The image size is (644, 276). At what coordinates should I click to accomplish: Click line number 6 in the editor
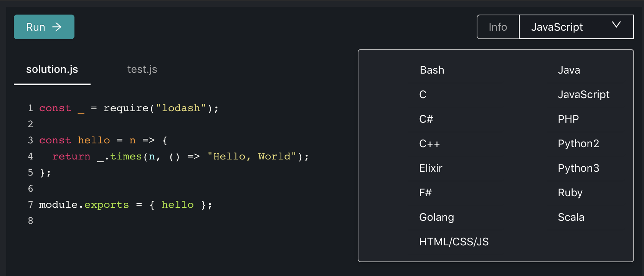tap(31, 189)
